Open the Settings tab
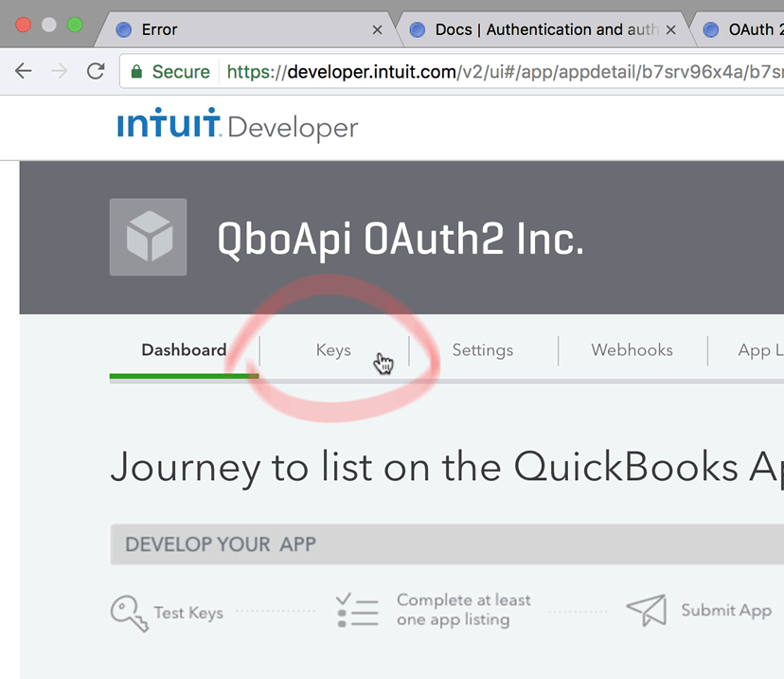This screenshot has height=679, width=784. click(x=483, y=350)
